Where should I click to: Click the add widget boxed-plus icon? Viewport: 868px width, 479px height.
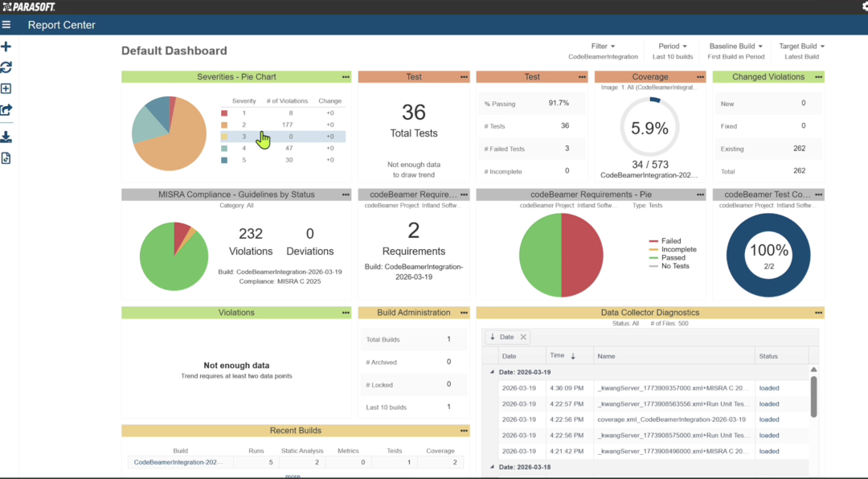pyautogui.click(x=6, y=89)
